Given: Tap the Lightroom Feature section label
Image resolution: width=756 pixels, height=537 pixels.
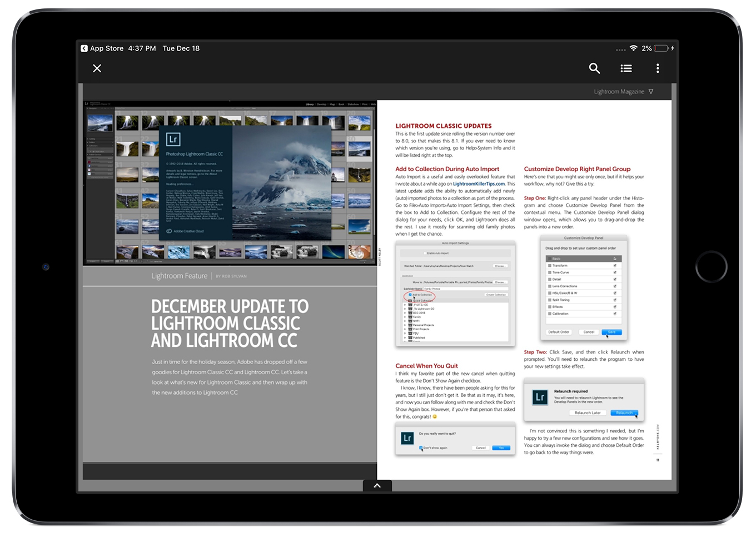Looking at the screenshot, I should tap(179, 276).
